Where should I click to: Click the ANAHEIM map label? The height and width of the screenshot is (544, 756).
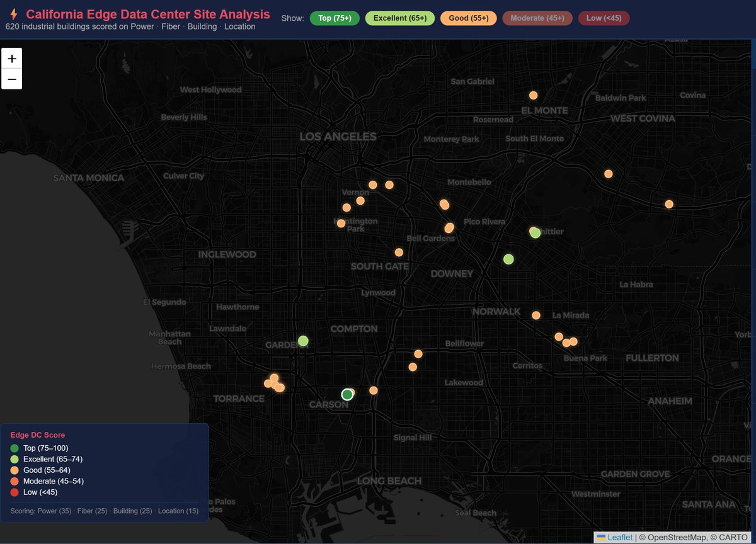point(669,401)
